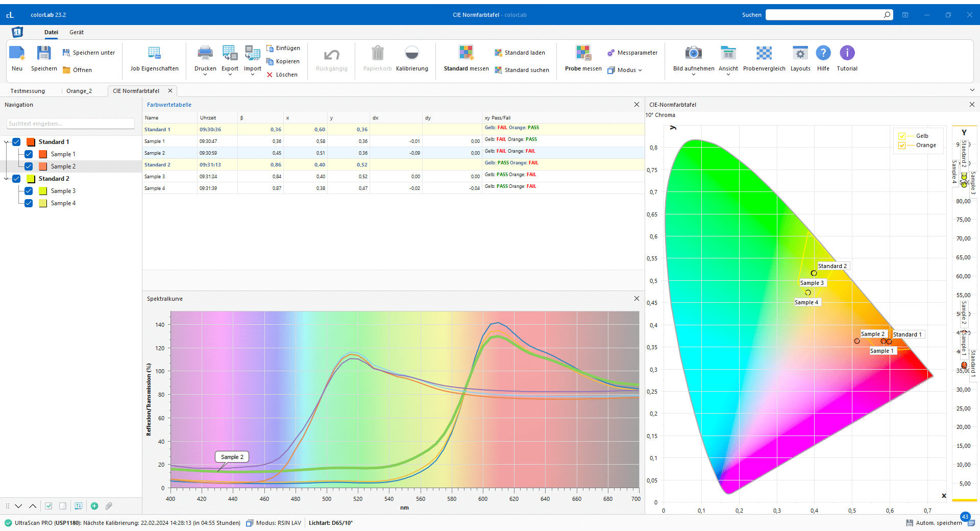Open the Modus dropdown
Image resolution: width=980 pixels, height=531 pixels.
pos(625,70)
